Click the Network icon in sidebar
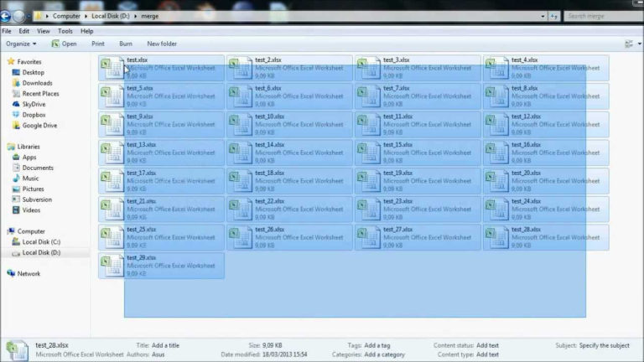The height and width of the screenshot is (362, 644). point(11,273)
